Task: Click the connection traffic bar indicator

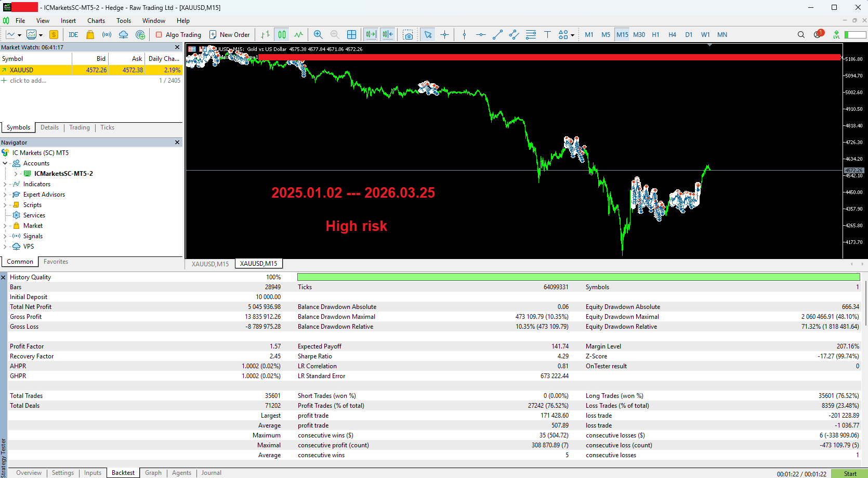Action: tap(855, 35)
